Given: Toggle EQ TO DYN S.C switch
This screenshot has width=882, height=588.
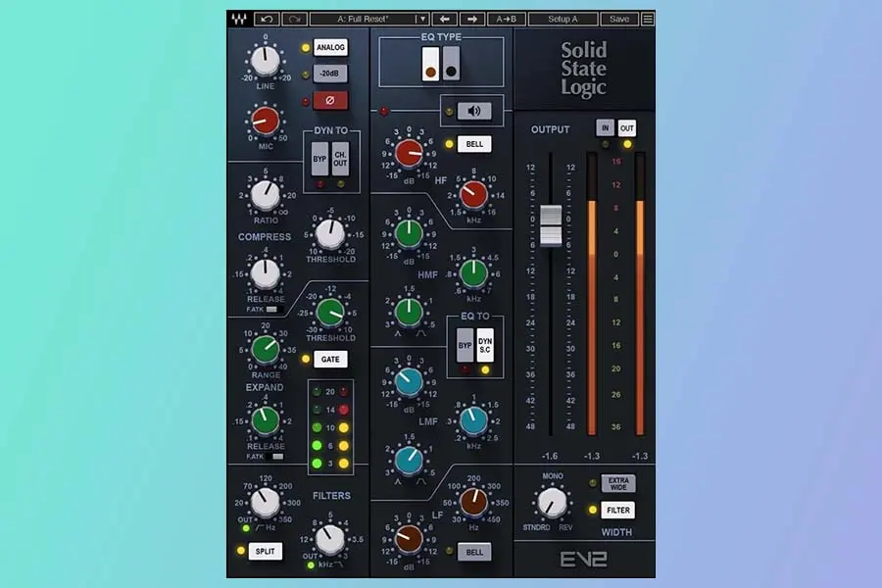Looking at the screenshot, I should click(485, 345).
